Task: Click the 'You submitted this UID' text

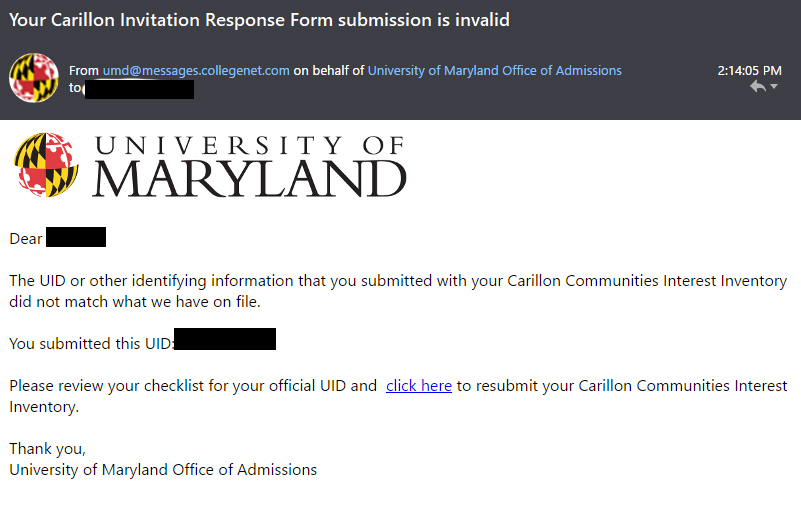Action: (91, 344)
